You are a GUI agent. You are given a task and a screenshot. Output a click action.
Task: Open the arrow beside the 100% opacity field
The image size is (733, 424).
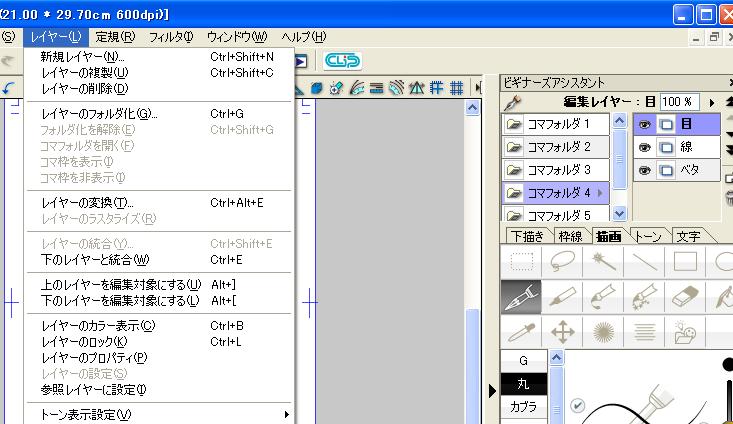712,102
